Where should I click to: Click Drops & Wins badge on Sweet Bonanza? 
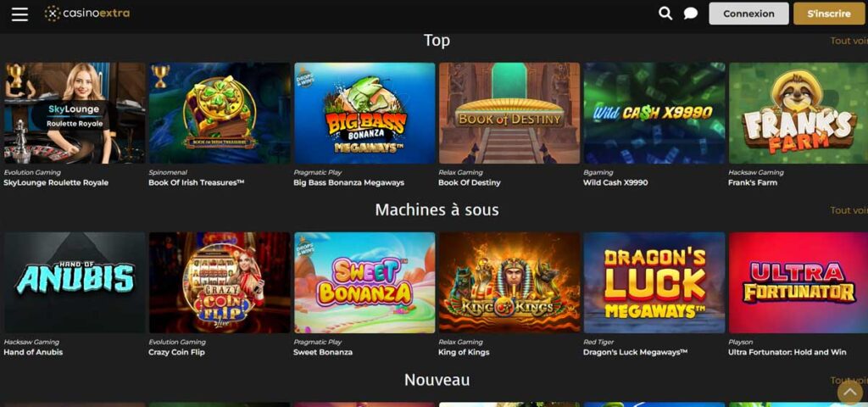point(304,244)
